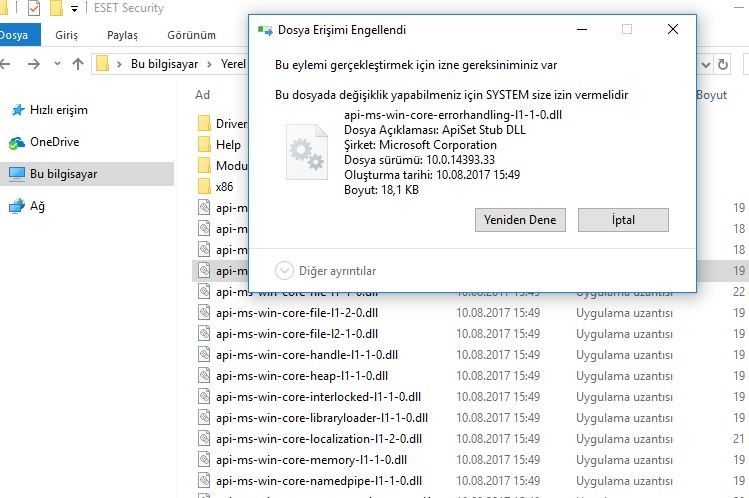Click the DLL icon of heap-l1-1-0

point(204,375)
